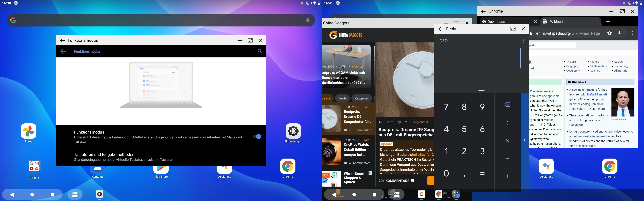This screenshot has width=644, height=201.
Task: Tap the backspace delete key in calculator
Action: [x=508, y=105]
